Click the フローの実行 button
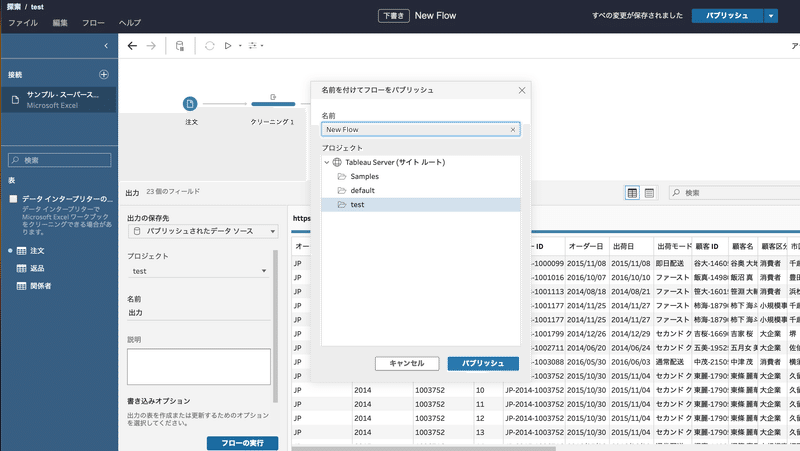Image resolution: width=800 pixels, height=451 pixels. [x=242, y=443]
